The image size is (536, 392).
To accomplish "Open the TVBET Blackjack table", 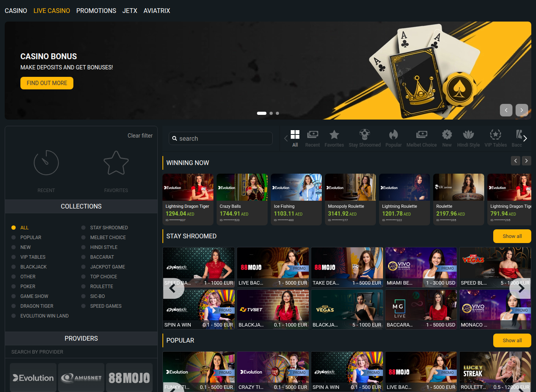I will 273,309.
